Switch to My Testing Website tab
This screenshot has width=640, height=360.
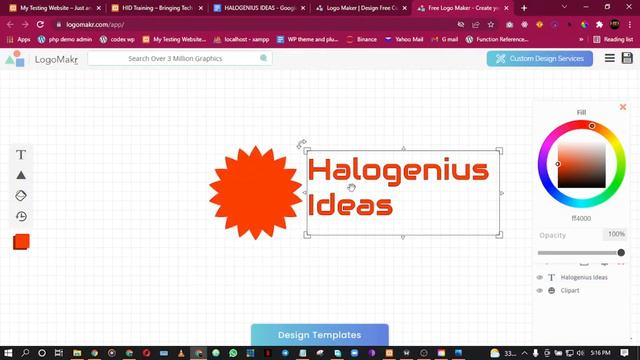[56, 8]
